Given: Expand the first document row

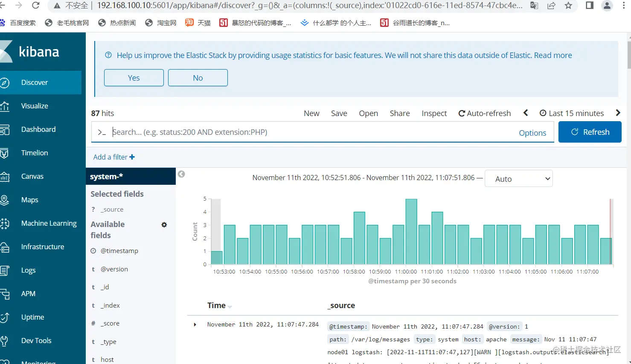Looking at the screenshot, I should pos(195,325).
